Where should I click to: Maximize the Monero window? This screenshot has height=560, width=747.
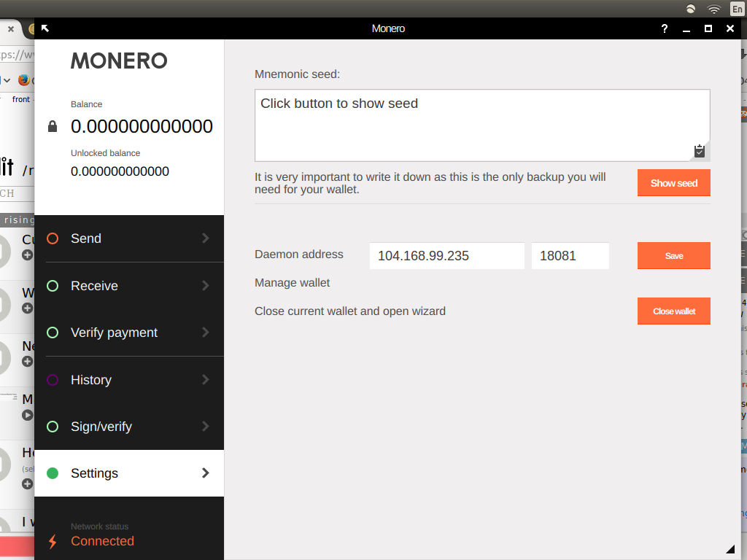coord(708,28)
